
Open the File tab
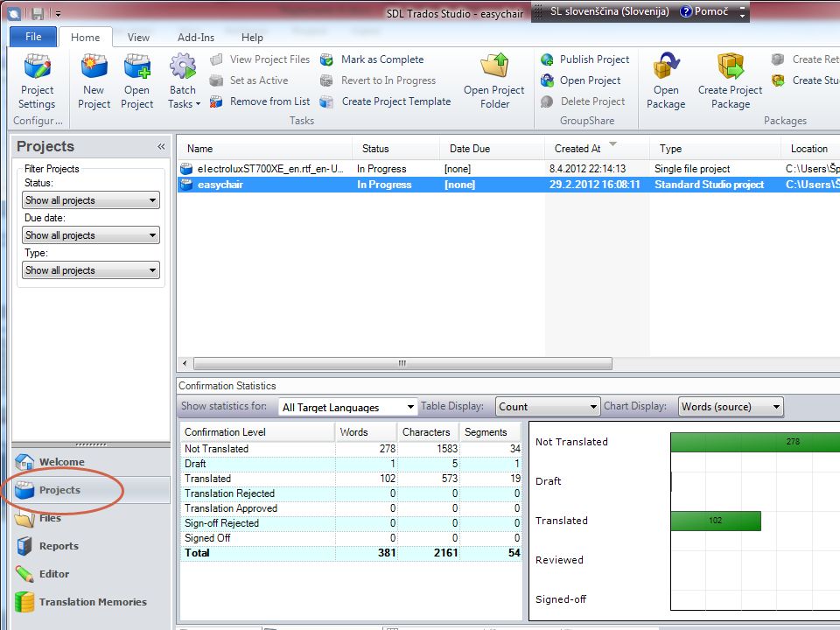point(33,37)
